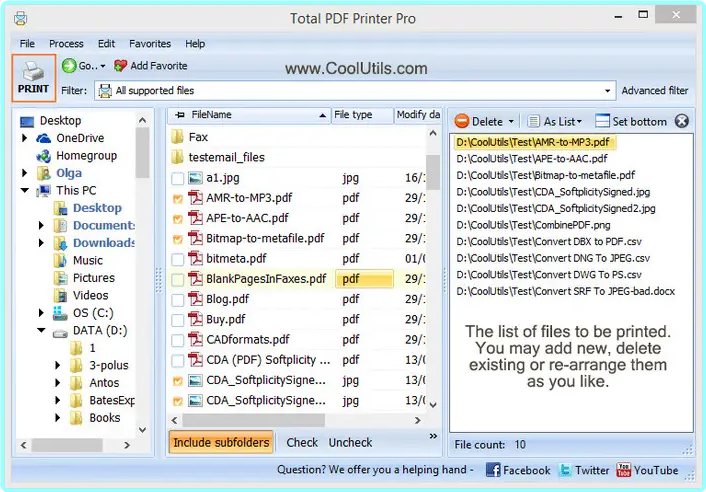Select the Books folder in tree
706x492 pixels.
[x=104, y=418]
